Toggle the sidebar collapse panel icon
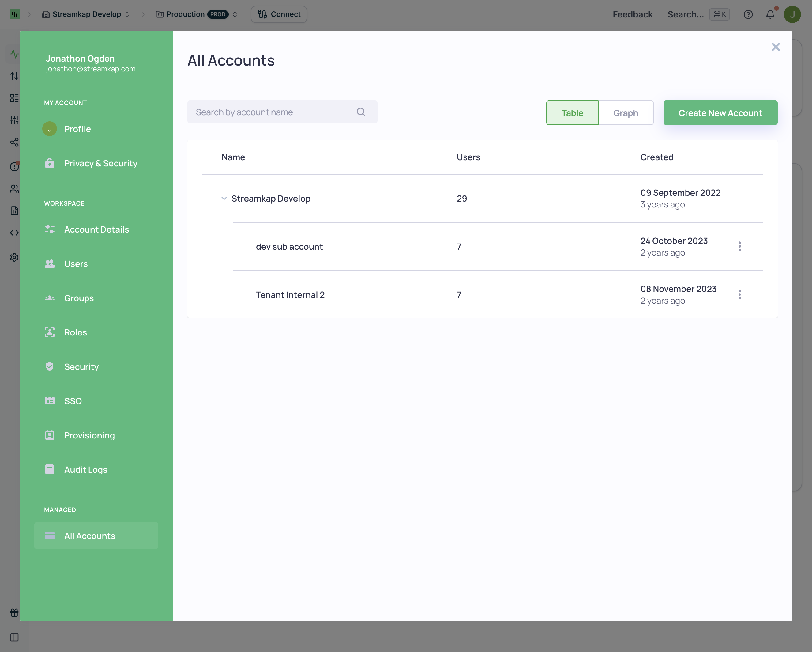Screen dimensions: 812x652 [x=15, y=637]
